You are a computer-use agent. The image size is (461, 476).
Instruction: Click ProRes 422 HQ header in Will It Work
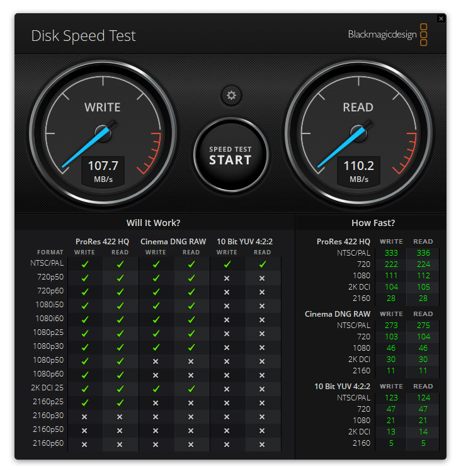pyautogui.click(x=103, y=242)
